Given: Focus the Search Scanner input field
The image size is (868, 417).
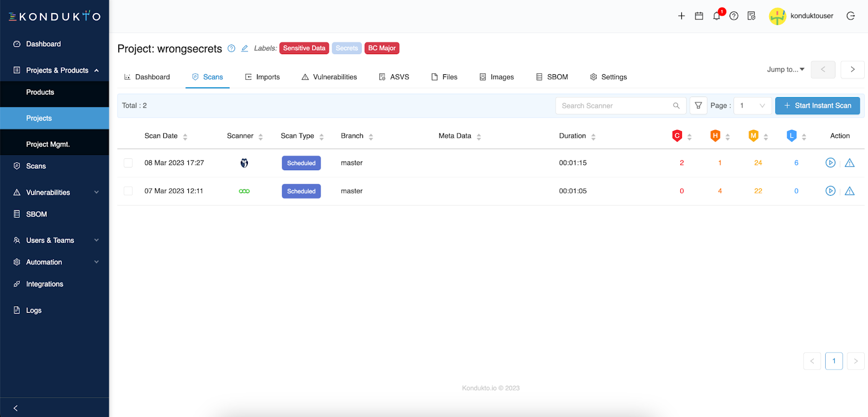Looking at the screenshot, I should pyautogui.click(x=621, y=106).
